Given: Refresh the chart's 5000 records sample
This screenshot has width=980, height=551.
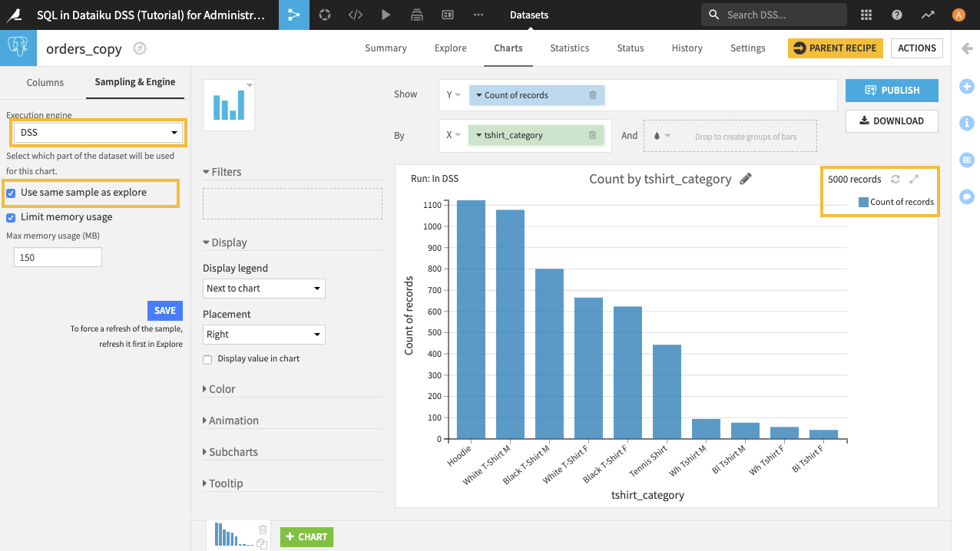Looking at the screenshot, I should coord(895,179).
